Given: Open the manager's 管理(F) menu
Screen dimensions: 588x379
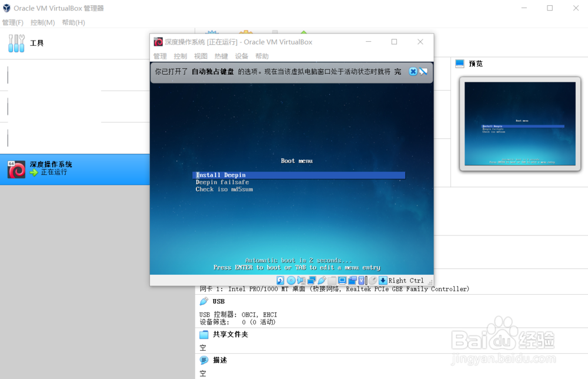Looking at the screenshot, I should (13, 22).
